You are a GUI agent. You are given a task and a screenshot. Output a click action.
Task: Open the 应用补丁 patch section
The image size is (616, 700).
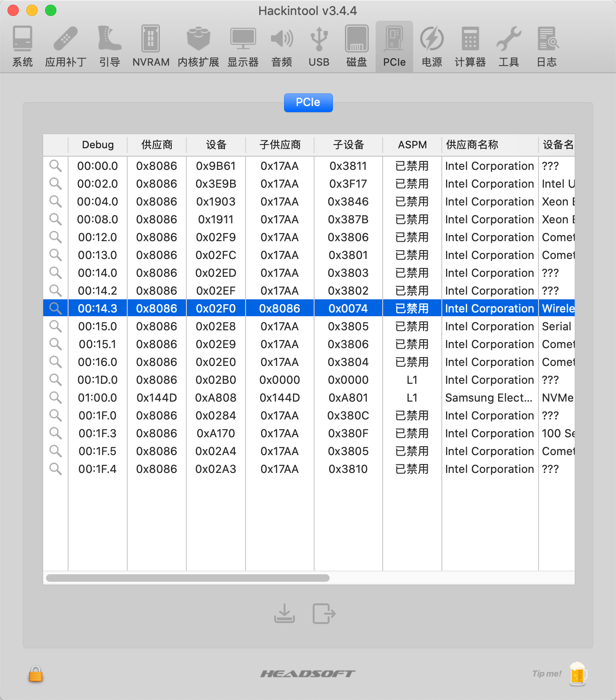(66, 46)
